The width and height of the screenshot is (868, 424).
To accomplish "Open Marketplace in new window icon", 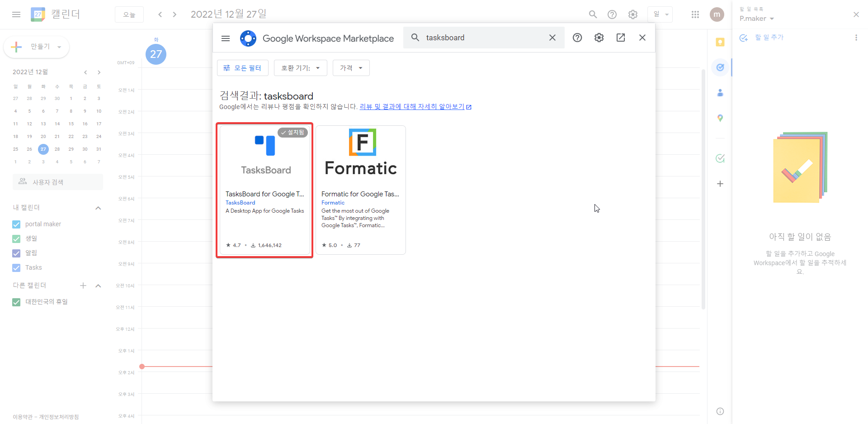I will click(621, 38).
